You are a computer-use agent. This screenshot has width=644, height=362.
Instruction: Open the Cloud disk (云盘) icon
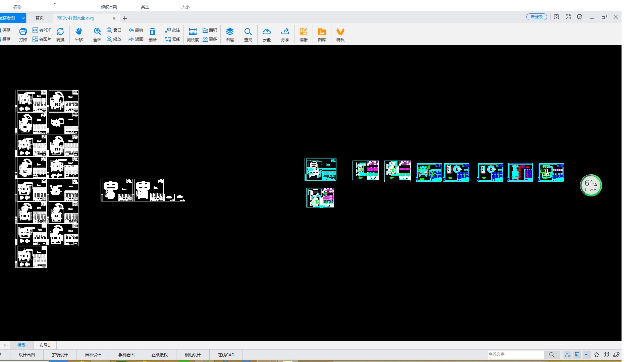pyautogui.click(x=266, y=32)
